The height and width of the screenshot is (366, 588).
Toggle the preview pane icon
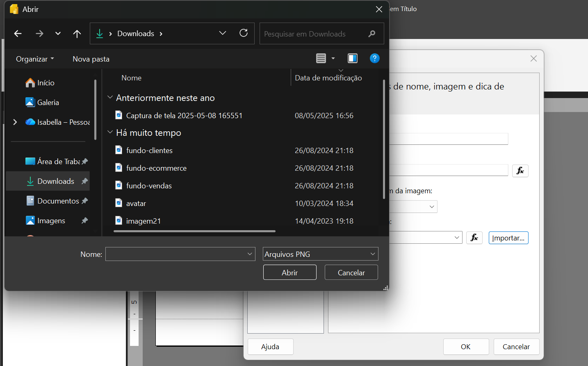353,58
